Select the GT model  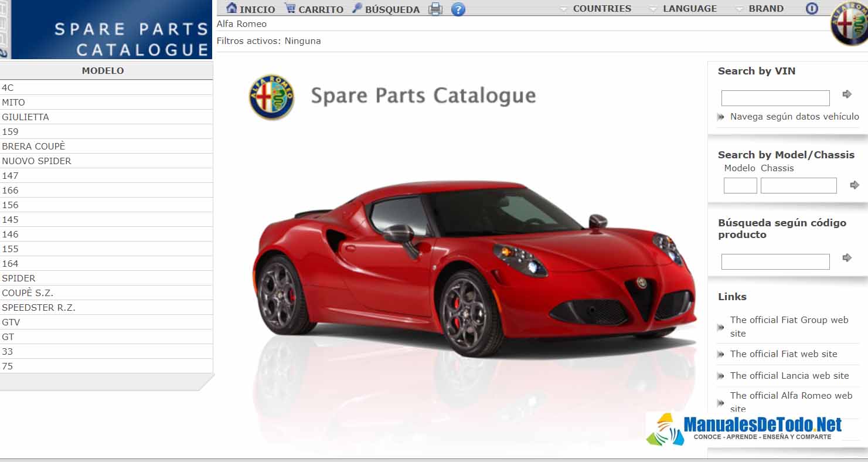tap(106, 337)
